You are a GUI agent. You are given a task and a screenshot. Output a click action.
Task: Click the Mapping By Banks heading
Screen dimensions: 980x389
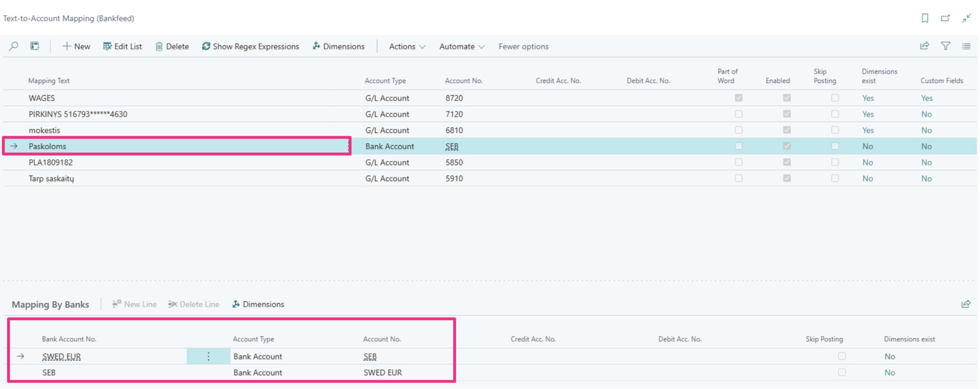(x=50, y=304)
